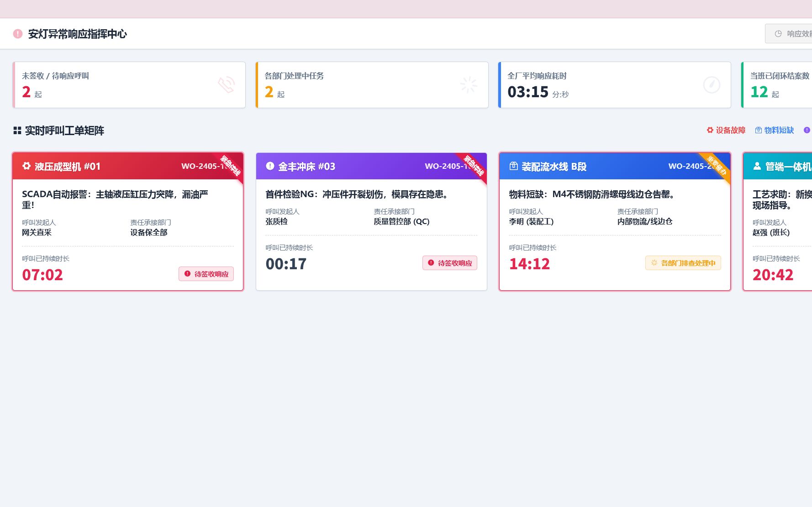Viewport: 812px width, 507px height.
Task: Select the 物料短缺：M4不锈钢防滑螺母 description
Action: click(x=592, y=194)
